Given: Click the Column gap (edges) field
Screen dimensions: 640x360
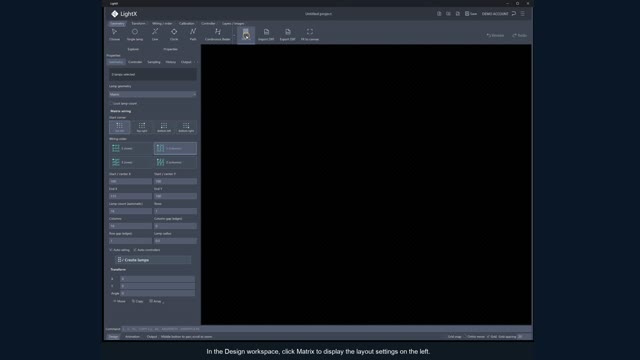Looking at the screenshot, I should pyautogui.click(x=175, y=226).
